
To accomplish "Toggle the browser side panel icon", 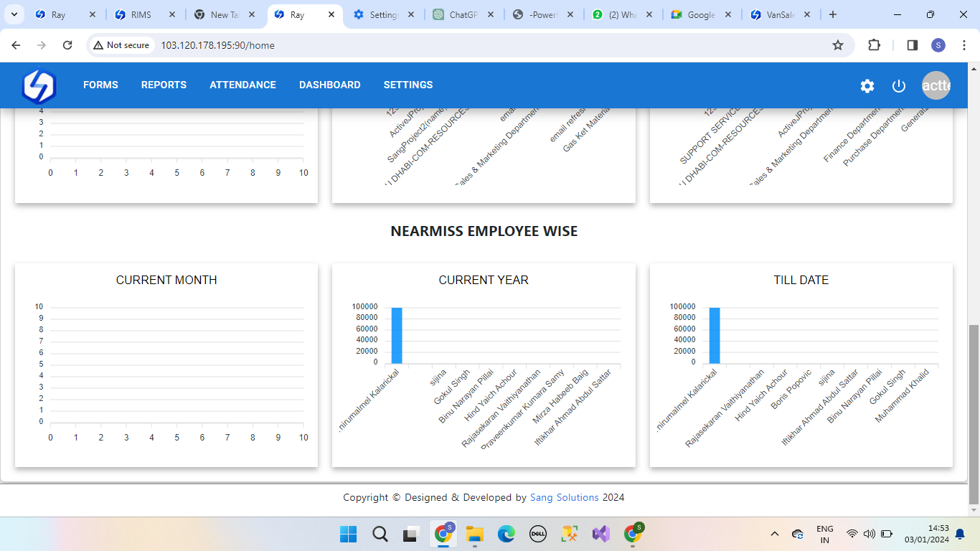I will (x=912, y=45).
